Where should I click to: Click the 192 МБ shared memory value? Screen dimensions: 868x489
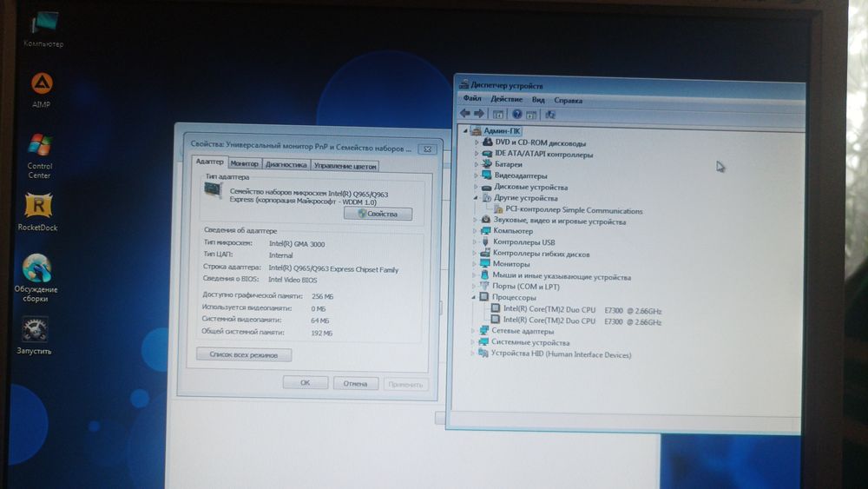pyautogui.click(x=322, y=333)
